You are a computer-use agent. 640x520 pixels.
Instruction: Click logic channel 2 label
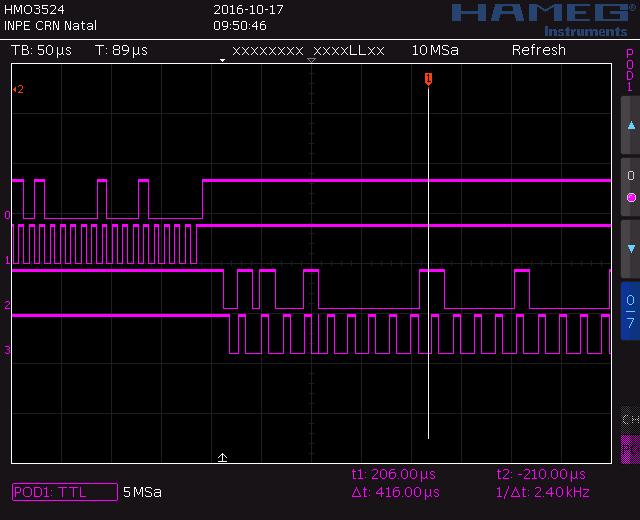(x=7, y=305)
